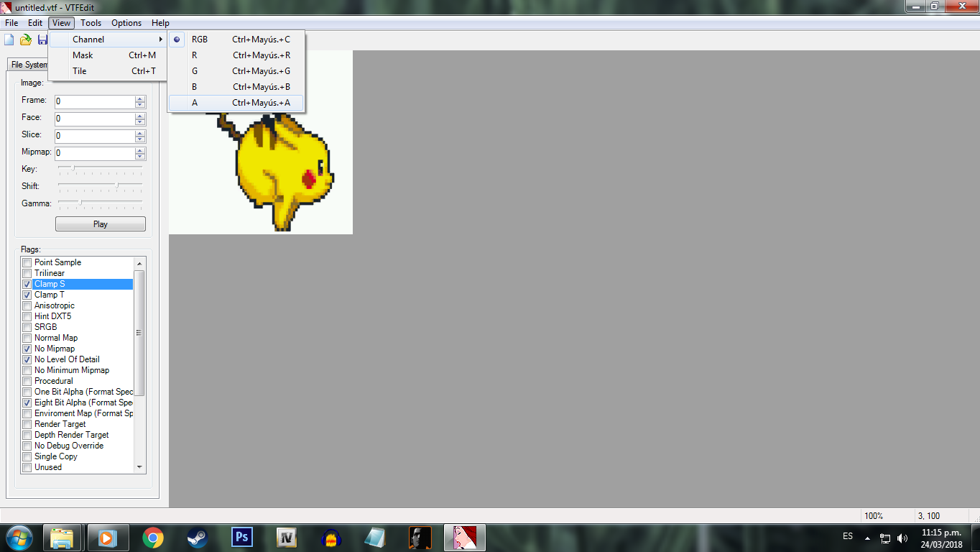
Task: Check the Hint DXT5 flag
Action: click(27, 316)
